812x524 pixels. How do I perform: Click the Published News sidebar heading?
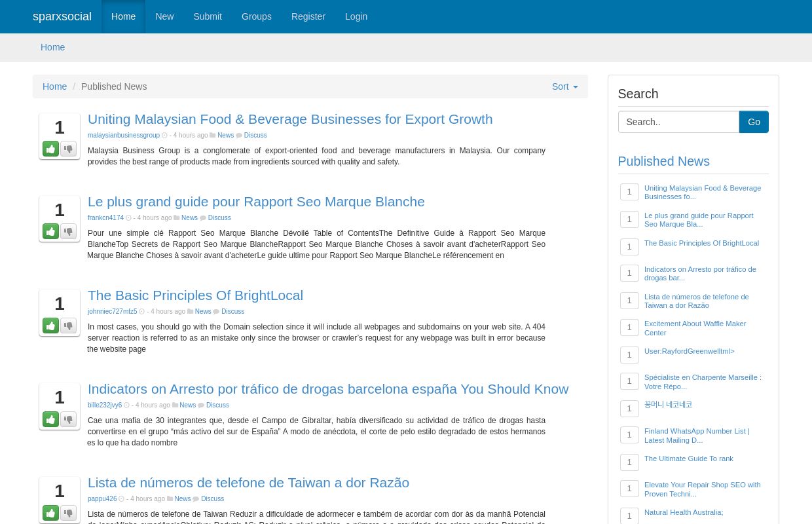click(663, 161)
